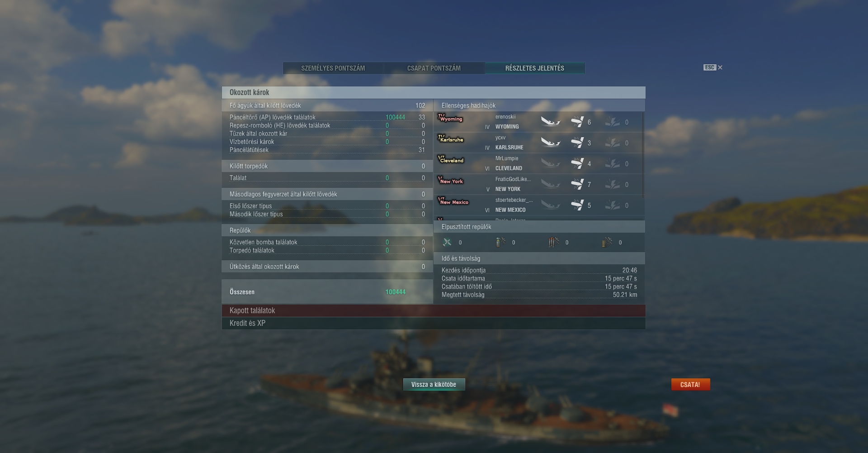Open the Csapat pontszám tab
This screenshot has width=868, height=453.
(434, 68)
